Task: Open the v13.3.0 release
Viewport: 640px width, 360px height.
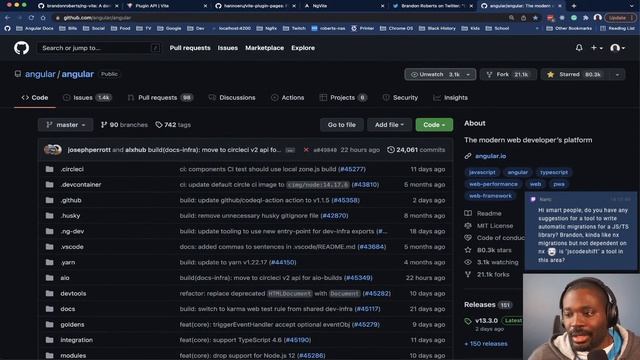Action: pos(486,321)
